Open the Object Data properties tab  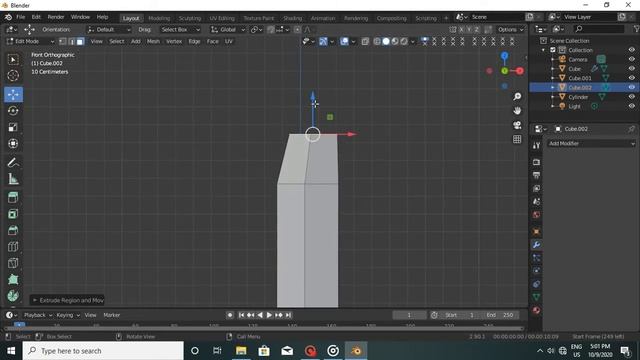[x=536, y=297]
